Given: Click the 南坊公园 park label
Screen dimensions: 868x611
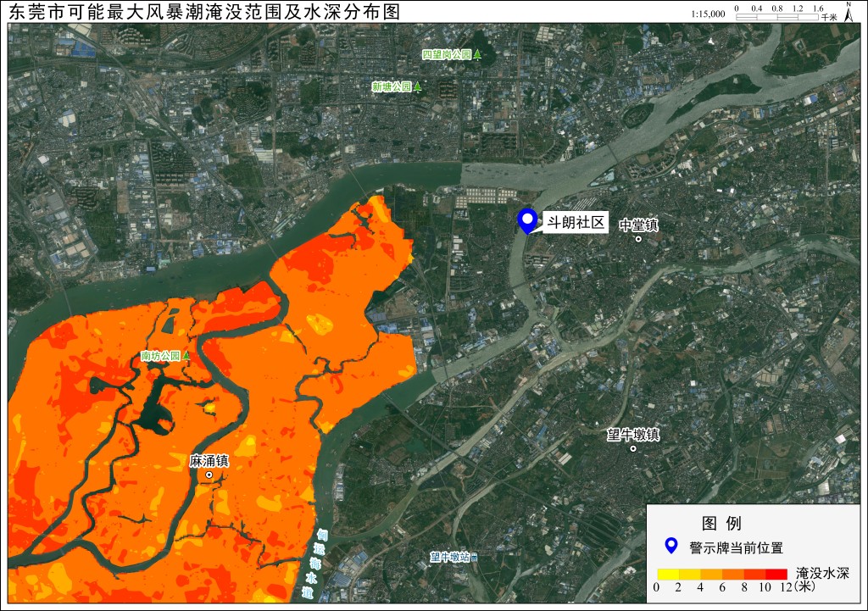Looking at the screenshot, I should 160,356.
